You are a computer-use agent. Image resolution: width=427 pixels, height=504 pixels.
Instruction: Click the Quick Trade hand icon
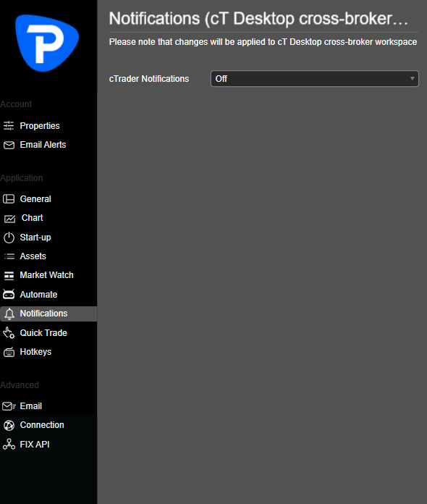click(9, 333)
